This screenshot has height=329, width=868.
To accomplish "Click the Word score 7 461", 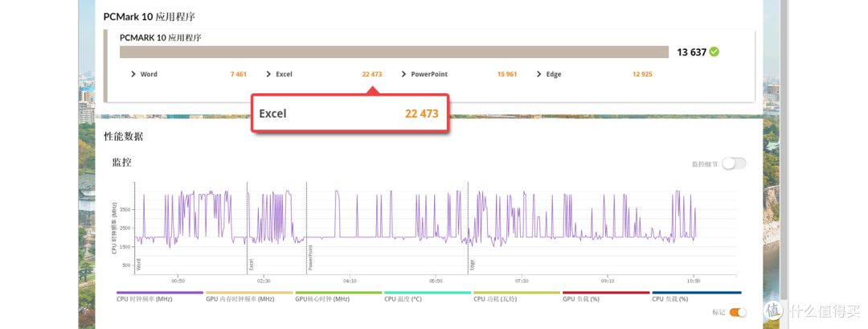I will pos(239,74).
